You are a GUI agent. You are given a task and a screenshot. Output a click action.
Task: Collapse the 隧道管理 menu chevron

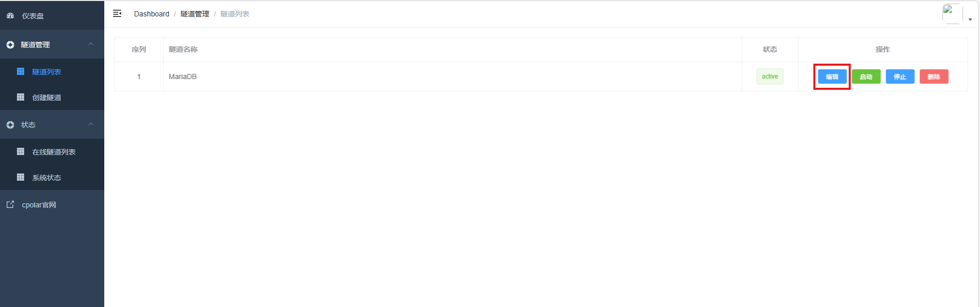[91, 44]
